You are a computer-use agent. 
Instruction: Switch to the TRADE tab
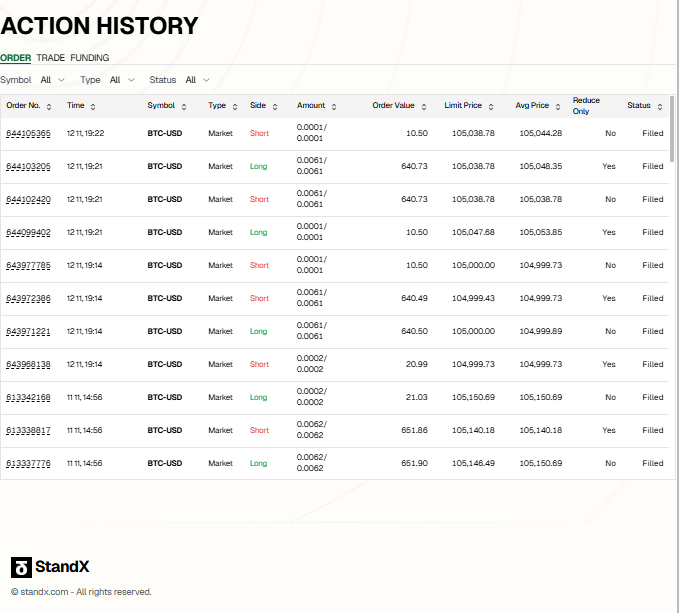pyautogui.click(x=51, y=58)
